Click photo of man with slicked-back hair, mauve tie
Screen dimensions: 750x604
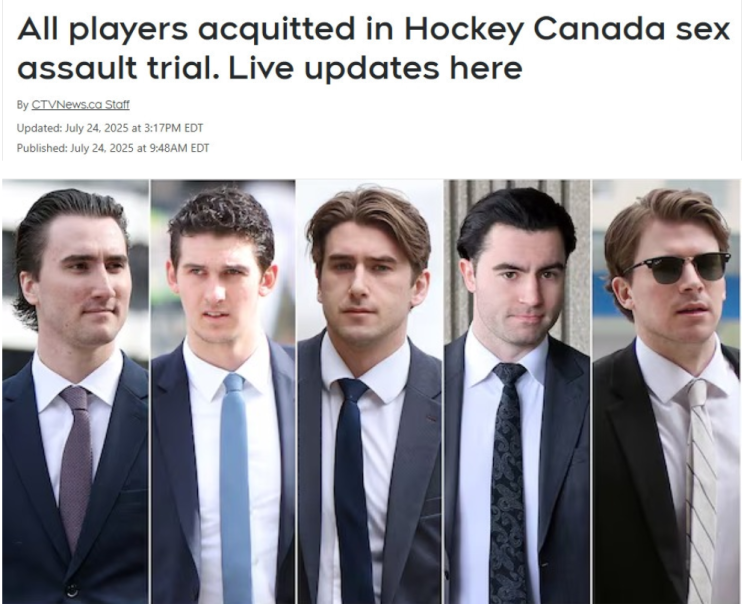pos(76,391)
